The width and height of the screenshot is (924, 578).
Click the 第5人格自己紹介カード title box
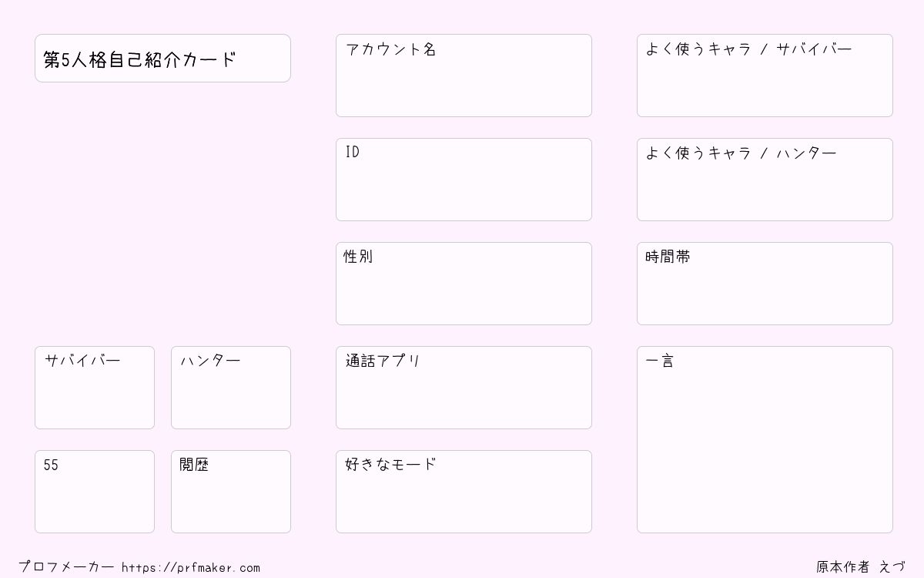[162, 58]
